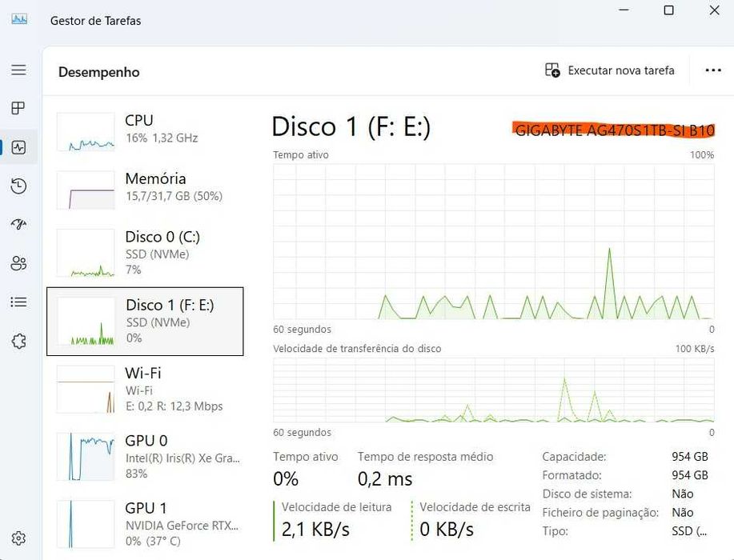734x560 pixels.
Task: Select the Performance page icon in sidebar
Action: pos(18,147)
